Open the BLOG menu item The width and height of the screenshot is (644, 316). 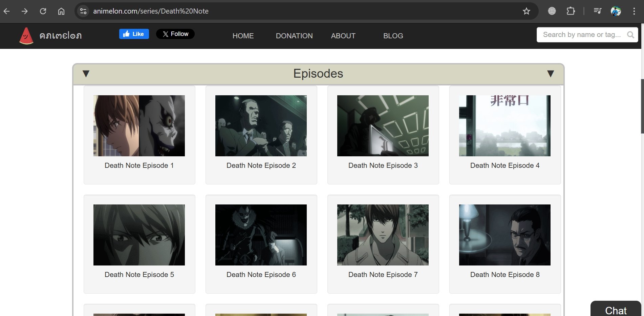[x=393, y=36]
